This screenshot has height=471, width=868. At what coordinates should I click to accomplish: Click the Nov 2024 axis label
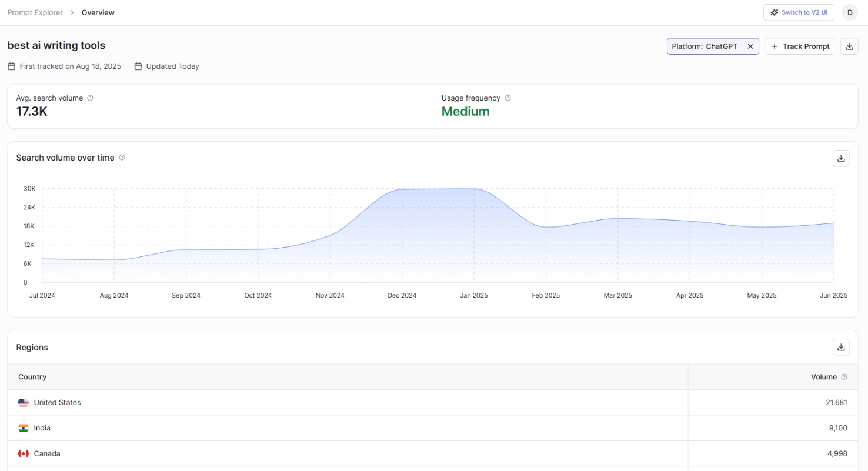[330, 296]
